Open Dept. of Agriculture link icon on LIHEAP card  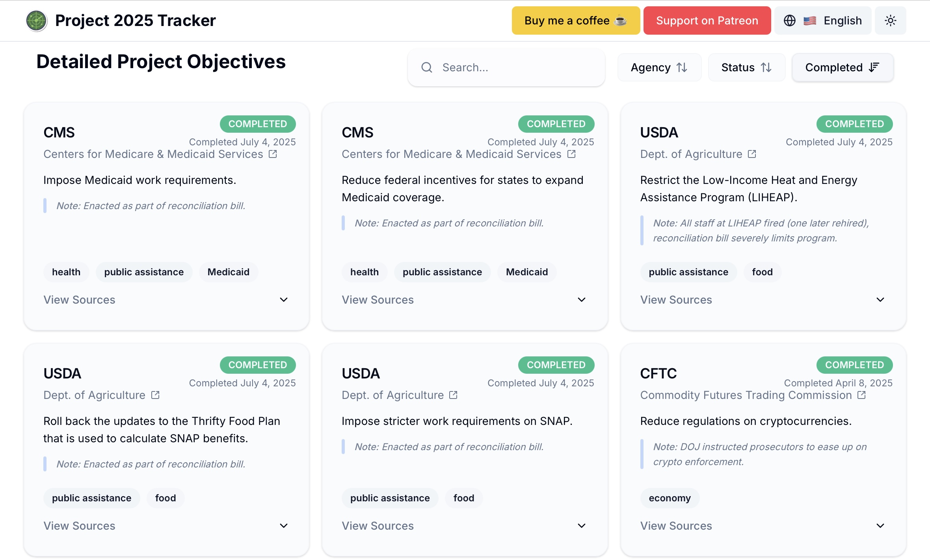point(752,154)
